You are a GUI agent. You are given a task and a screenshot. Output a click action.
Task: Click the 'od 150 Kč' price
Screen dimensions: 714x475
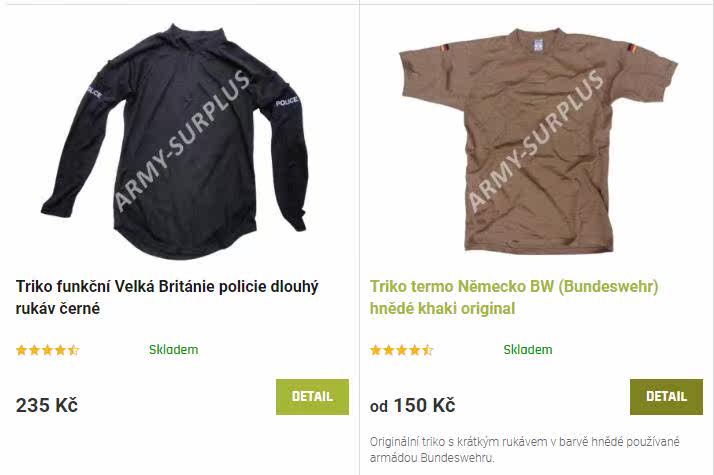point(412,405)
